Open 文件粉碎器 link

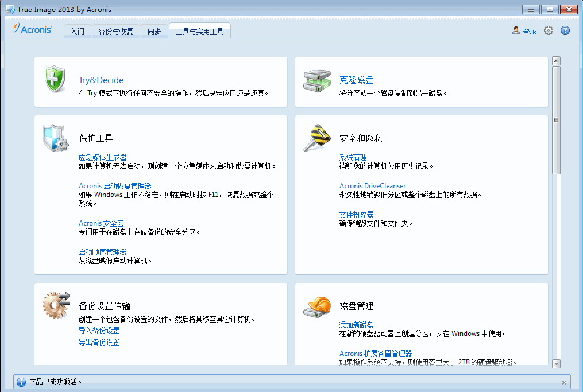point(356,215)
